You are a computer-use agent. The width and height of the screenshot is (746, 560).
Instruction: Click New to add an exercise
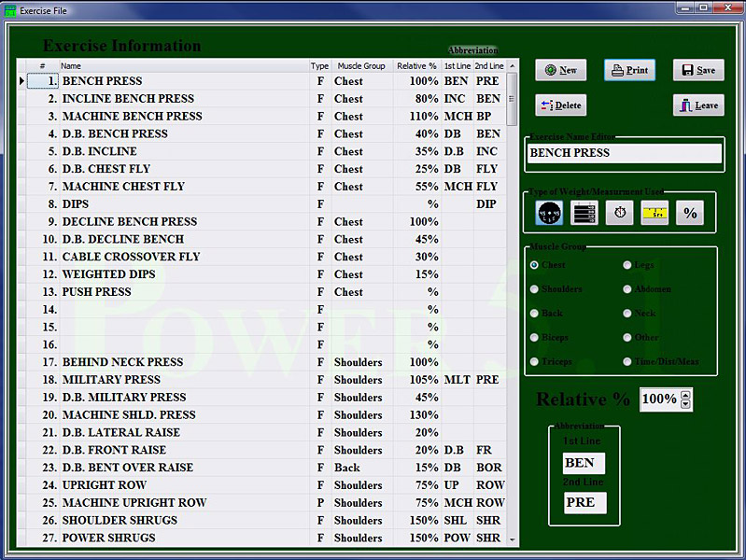click(560, 70)
